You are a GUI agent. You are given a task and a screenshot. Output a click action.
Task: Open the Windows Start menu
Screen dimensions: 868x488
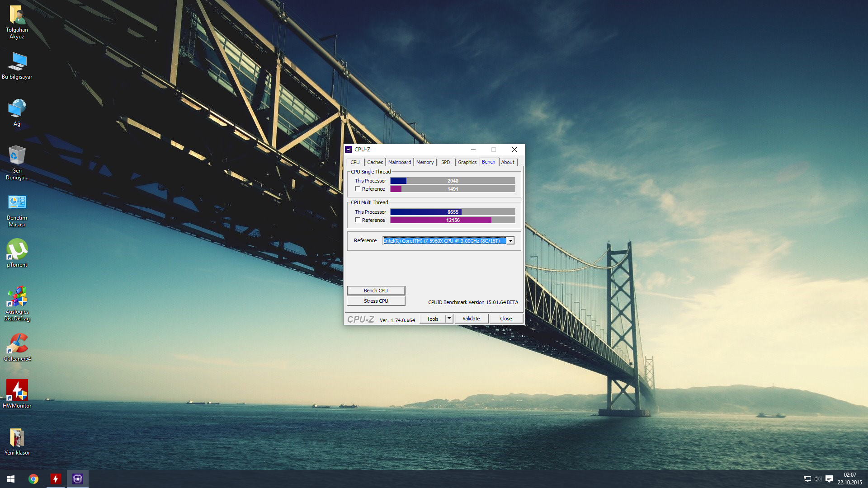(x=11, y=479)
